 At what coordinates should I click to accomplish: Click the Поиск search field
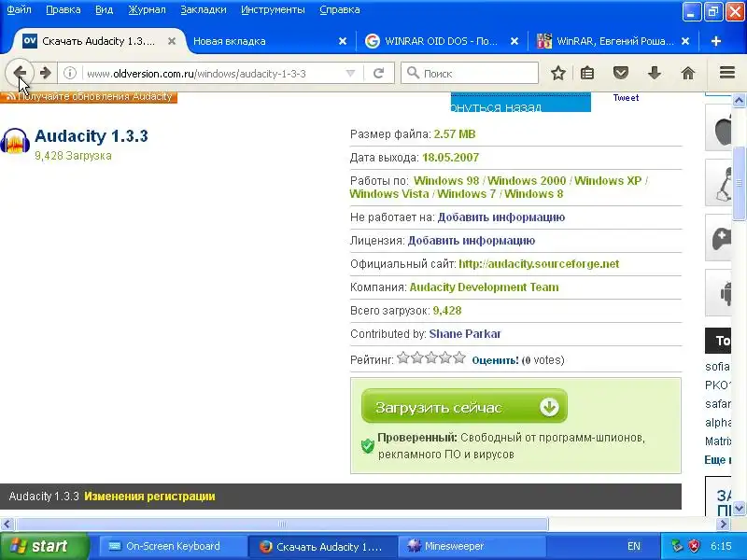470,73
